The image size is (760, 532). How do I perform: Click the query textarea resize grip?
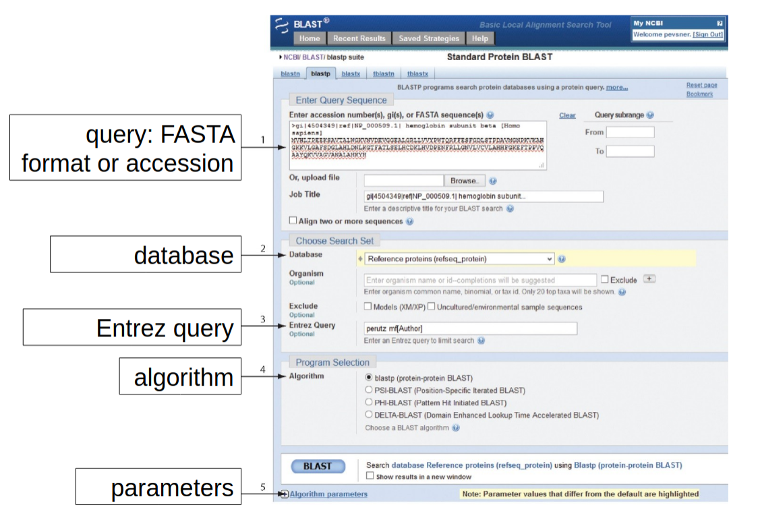click(x=542, y=165)
